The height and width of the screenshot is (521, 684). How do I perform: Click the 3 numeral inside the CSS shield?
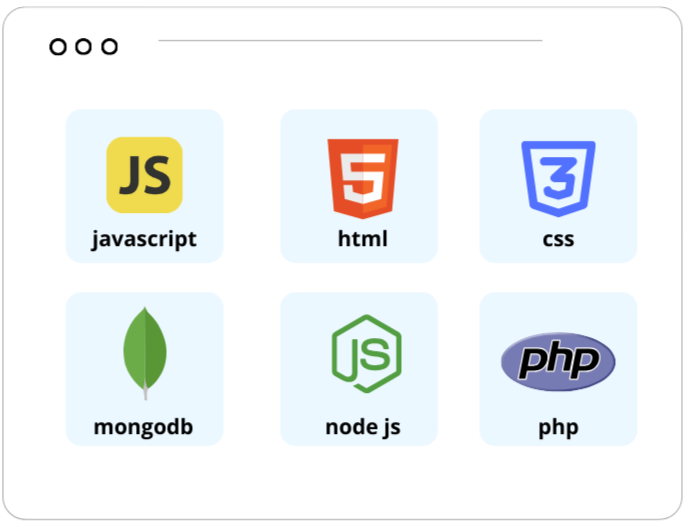point(559,178)
